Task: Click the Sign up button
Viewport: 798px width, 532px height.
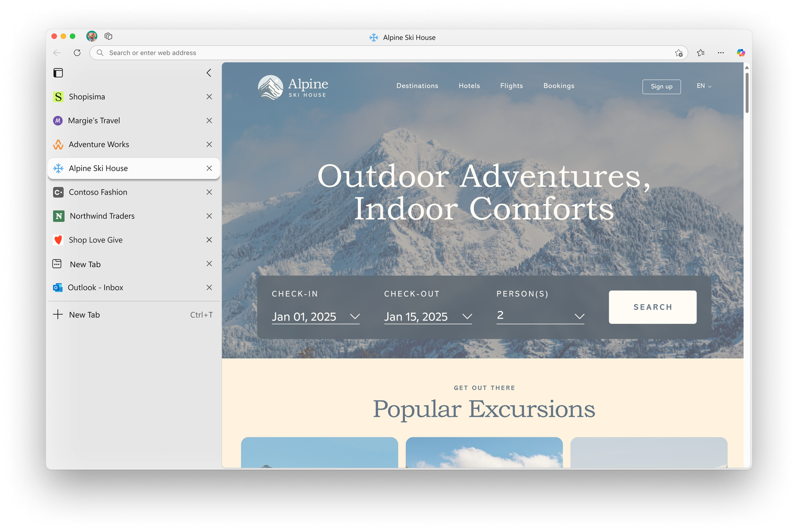Action: click(662, 87)
